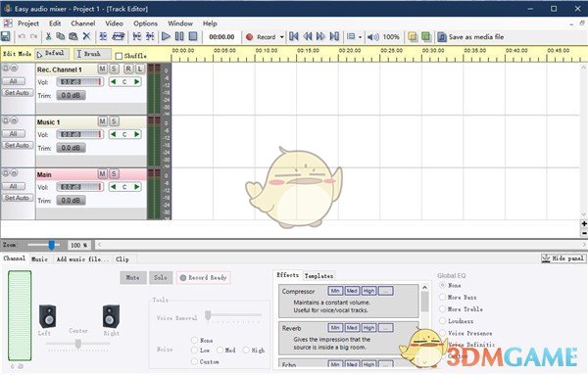Open the Help menu

210,23
